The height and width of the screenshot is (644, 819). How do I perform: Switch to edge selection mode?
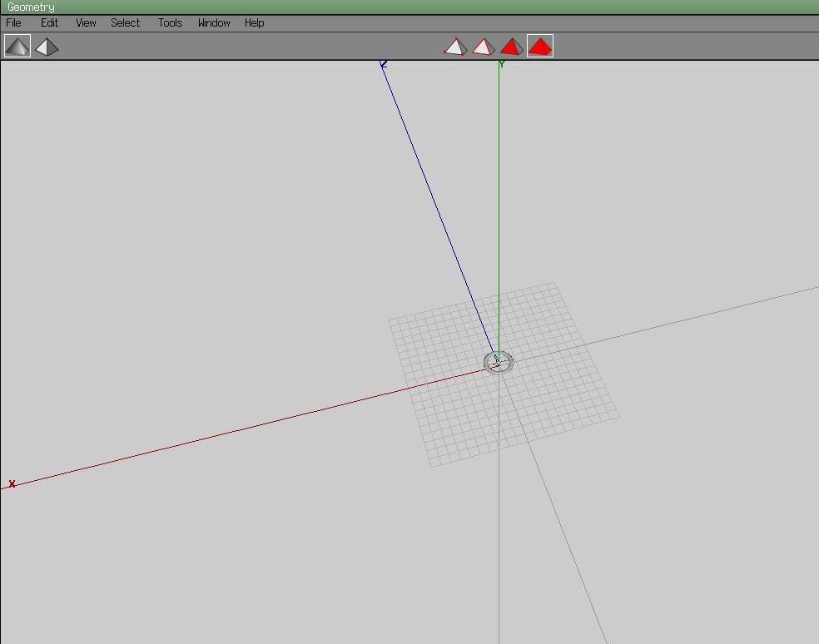(484, 47)
